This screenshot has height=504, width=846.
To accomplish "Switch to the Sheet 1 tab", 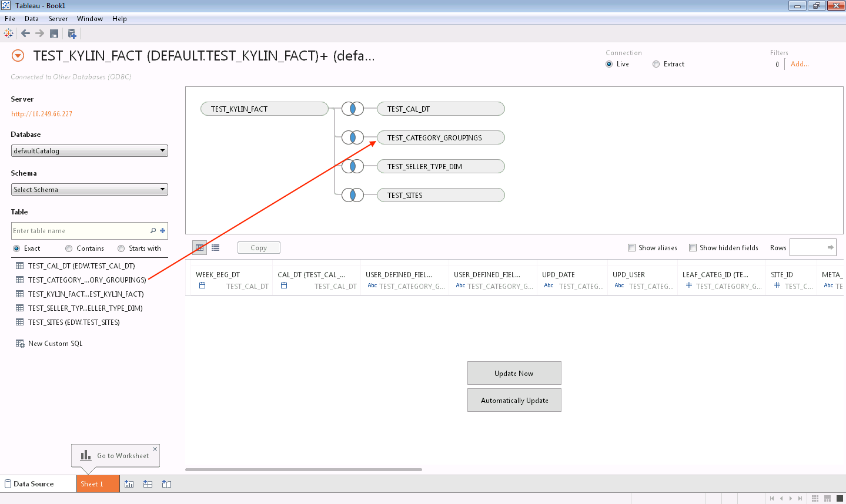I will pyautogui.click(x=98, y=484).
